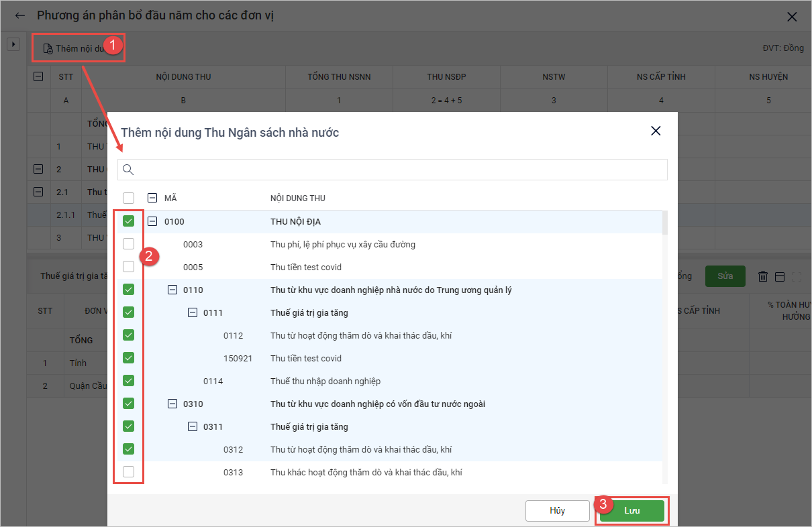Viewport: 812px width, 527px height.
Task: Click the Hủy cancel button
Action: click(x=557, y=510)
